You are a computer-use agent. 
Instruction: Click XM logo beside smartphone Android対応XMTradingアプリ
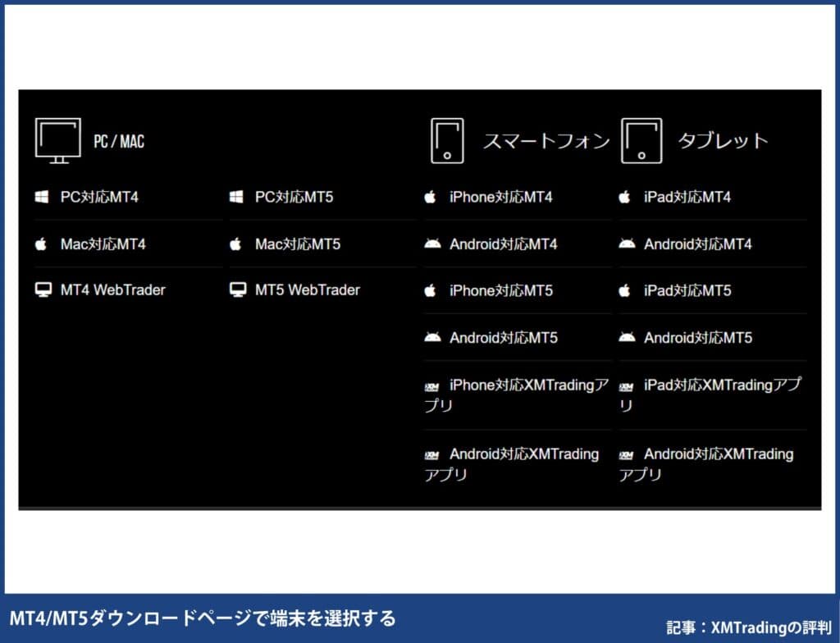click(431, 455)
